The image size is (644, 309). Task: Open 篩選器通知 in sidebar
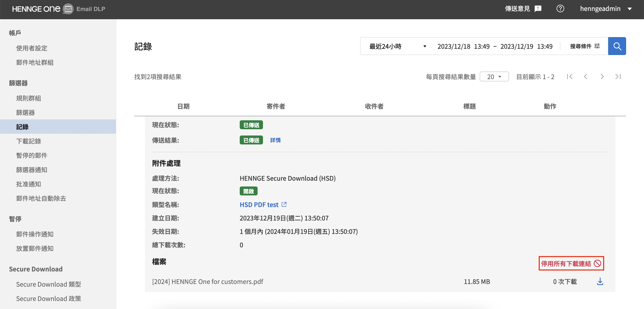(32, 170)
